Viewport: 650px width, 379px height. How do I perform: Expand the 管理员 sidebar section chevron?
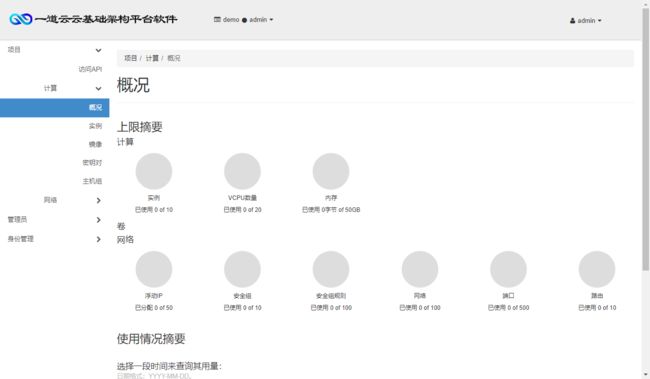(98, 220)
